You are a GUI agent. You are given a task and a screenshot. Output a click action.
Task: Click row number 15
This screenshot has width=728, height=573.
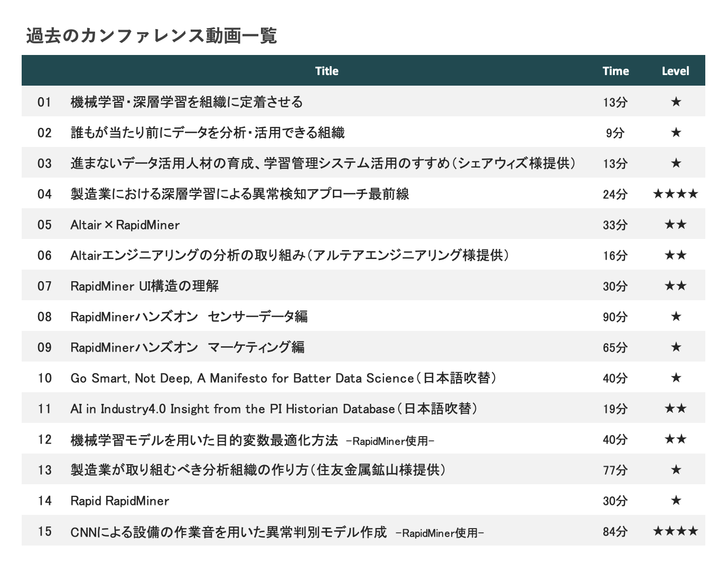(x=45, y=531)
